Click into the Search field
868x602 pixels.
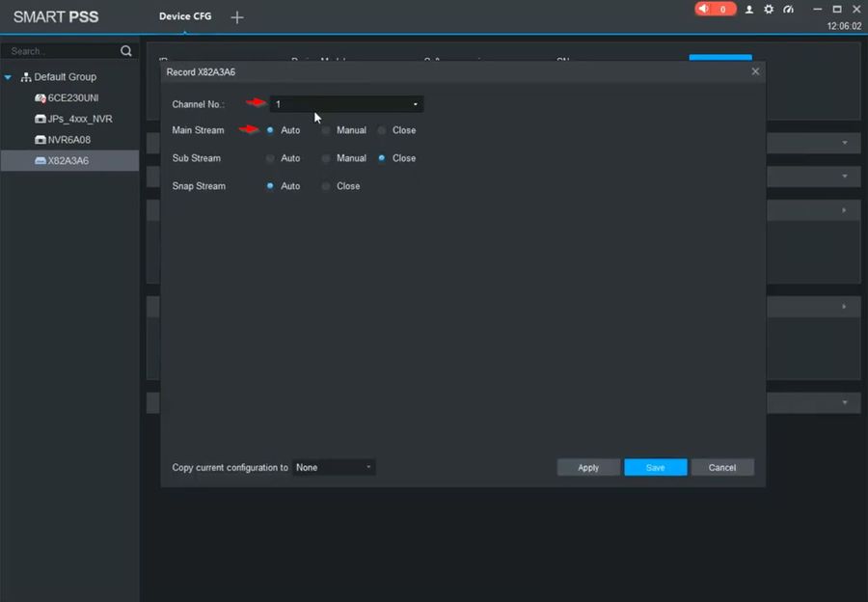[x=58, y=51]
